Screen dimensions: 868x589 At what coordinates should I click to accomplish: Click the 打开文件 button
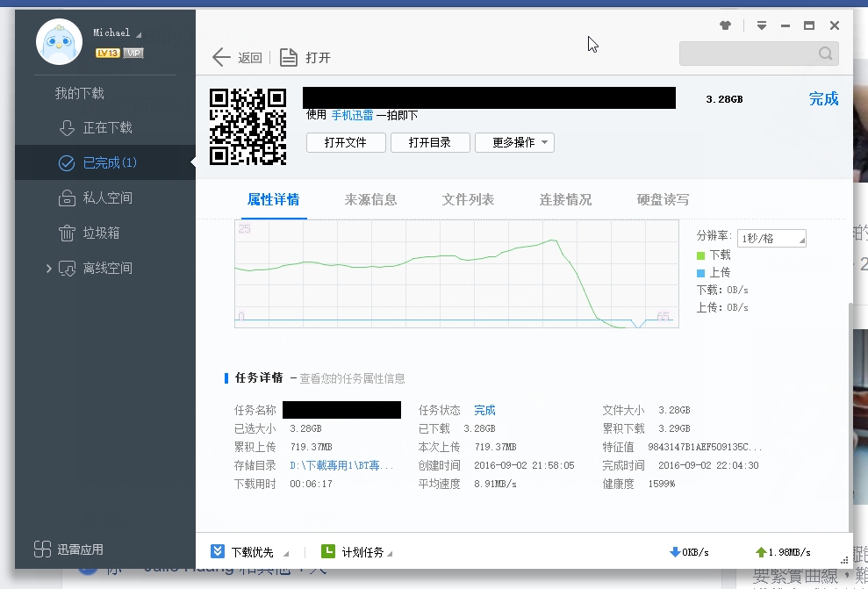coord(346,143)
